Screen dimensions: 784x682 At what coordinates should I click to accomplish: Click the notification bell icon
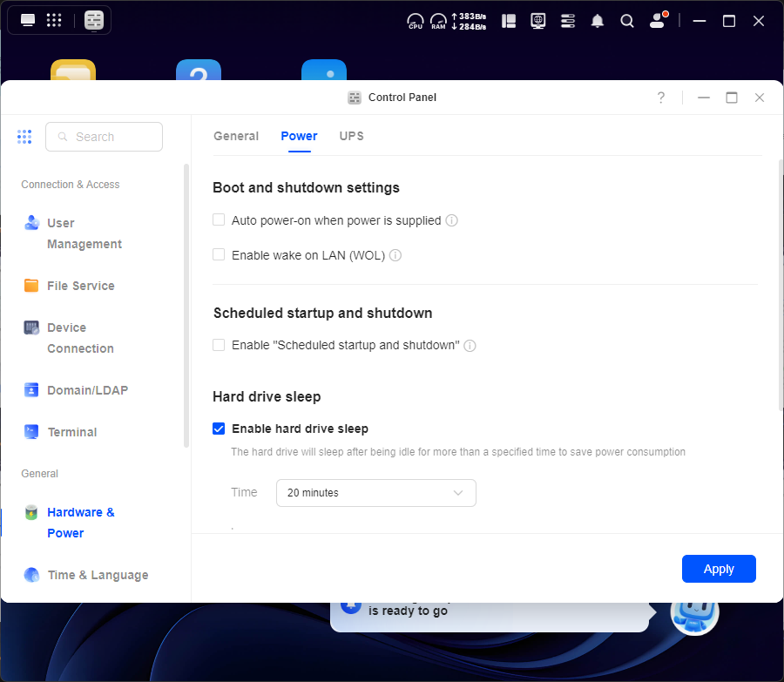pyautogui.click(x=598, y=21)
